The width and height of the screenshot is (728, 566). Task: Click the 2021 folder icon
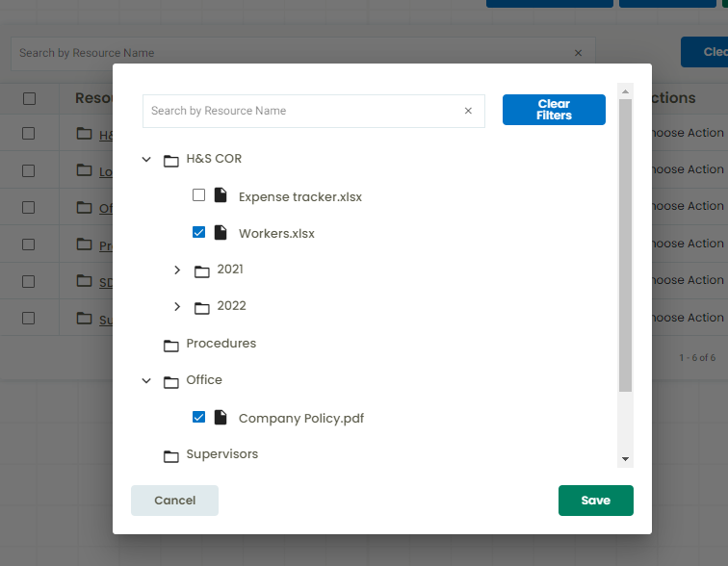click(x=202, y=270)
